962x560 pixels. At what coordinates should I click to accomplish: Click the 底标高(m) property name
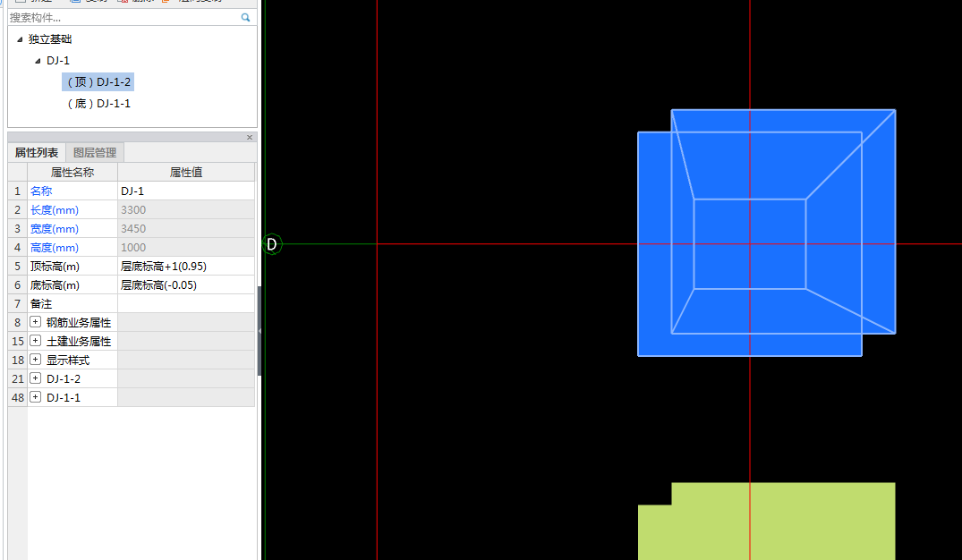click(55, 285)
